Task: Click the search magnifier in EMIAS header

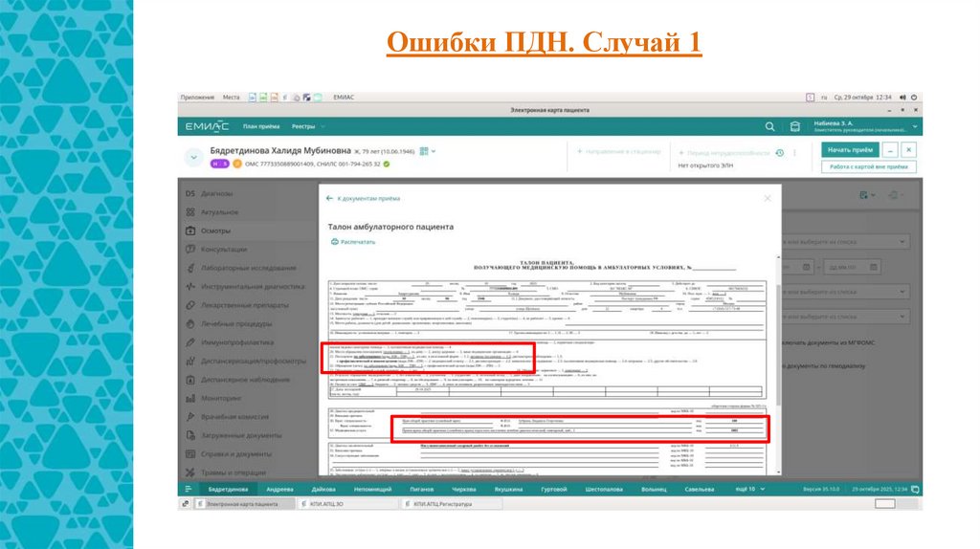Action: [770, 126]
